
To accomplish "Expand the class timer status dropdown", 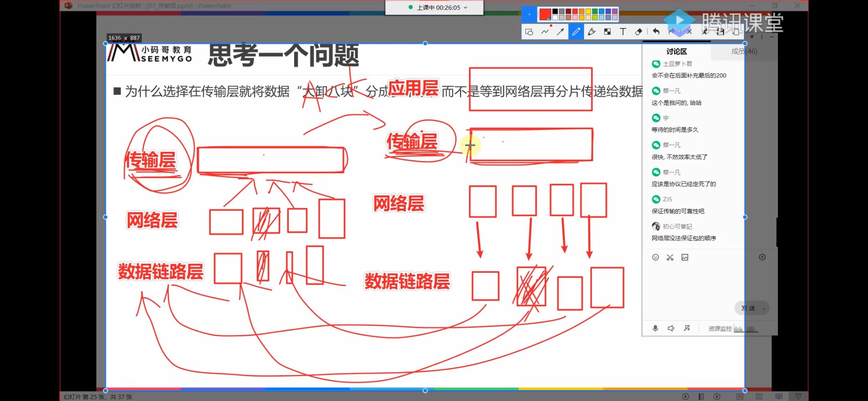I will coord(465,7).
